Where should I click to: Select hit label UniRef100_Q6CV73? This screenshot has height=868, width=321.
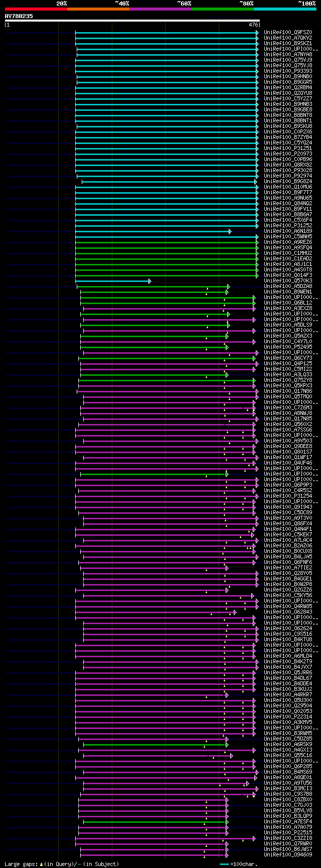point(288,358)
